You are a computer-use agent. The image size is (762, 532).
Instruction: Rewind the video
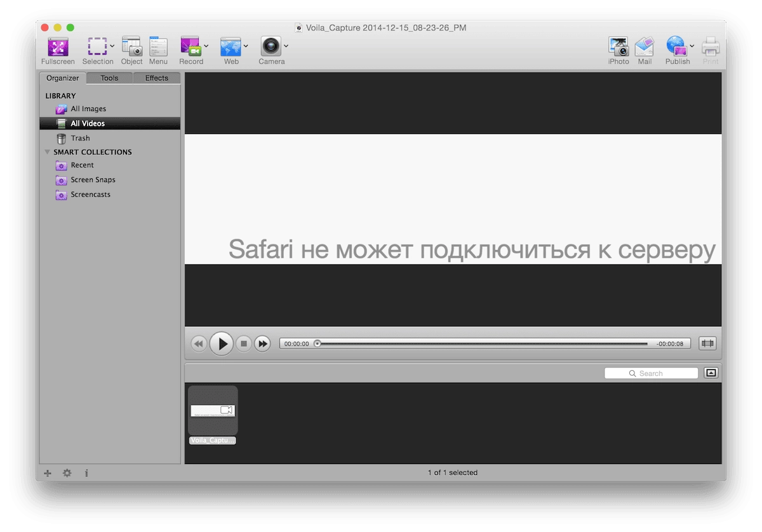point(199,343)
